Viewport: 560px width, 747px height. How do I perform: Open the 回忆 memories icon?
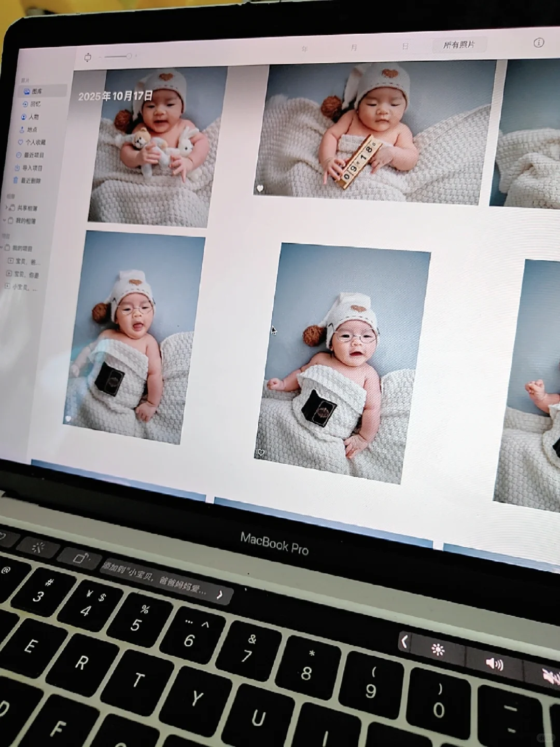[25, 104]
